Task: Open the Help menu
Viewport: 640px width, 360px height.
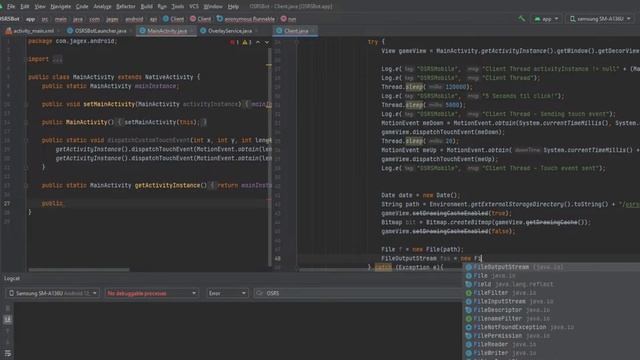Action: pos(233,7)
